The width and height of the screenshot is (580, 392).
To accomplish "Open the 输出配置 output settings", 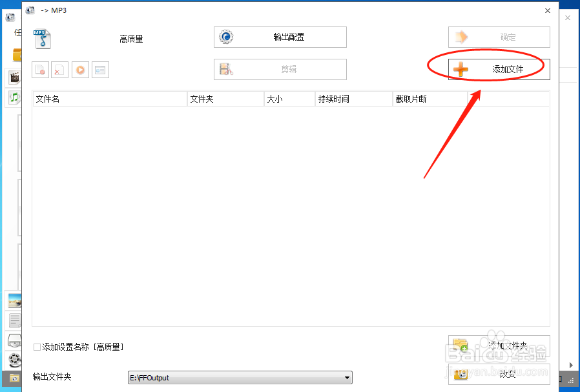I will tap(280, 37).
